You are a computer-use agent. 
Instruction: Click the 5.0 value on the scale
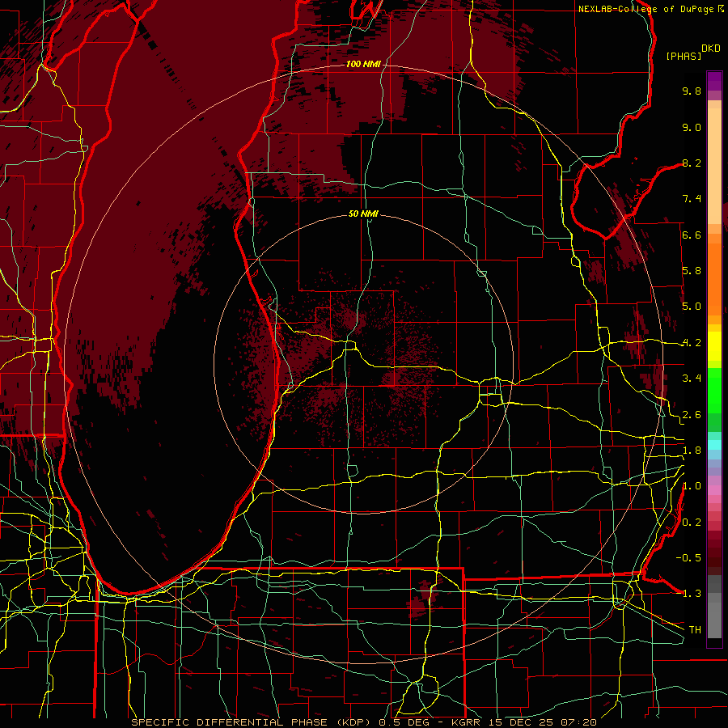[x=692, y=307]
